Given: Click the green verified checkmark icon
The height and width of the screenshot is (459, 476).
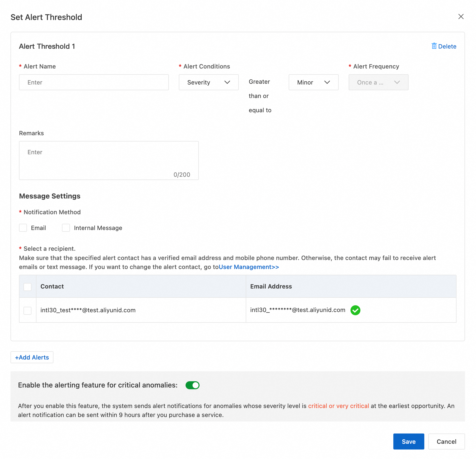Looking at the screenshot, I should pyautogui.click(x=355, y=310).
